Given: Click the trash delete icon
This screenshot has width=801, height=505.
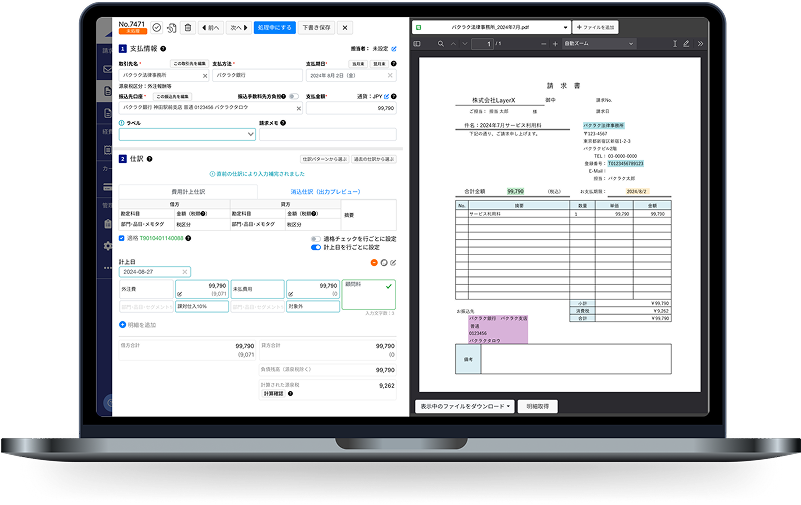Looking at the screenshot, I should click(188, 28).
